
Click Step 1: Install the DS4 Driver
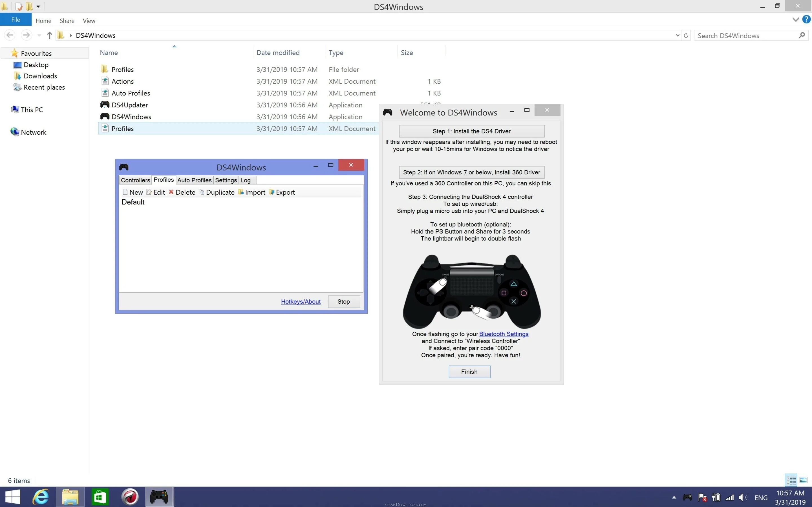[471, 131]
